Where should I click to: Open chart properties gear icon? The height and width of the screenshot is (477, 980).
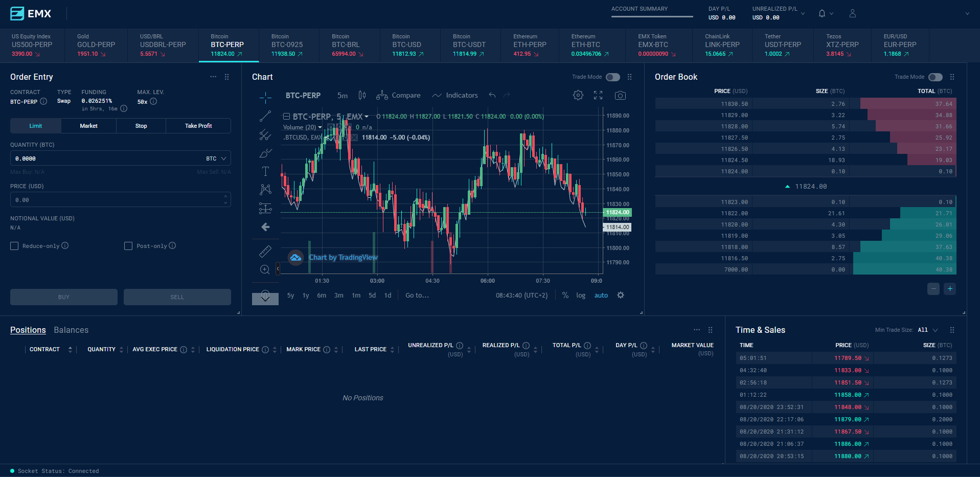578,95
